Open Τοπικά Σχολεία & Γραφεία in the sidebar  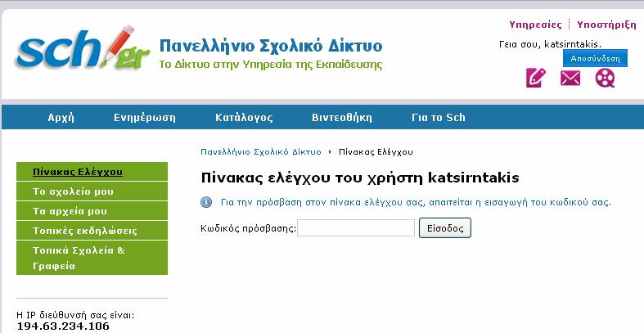92,258
